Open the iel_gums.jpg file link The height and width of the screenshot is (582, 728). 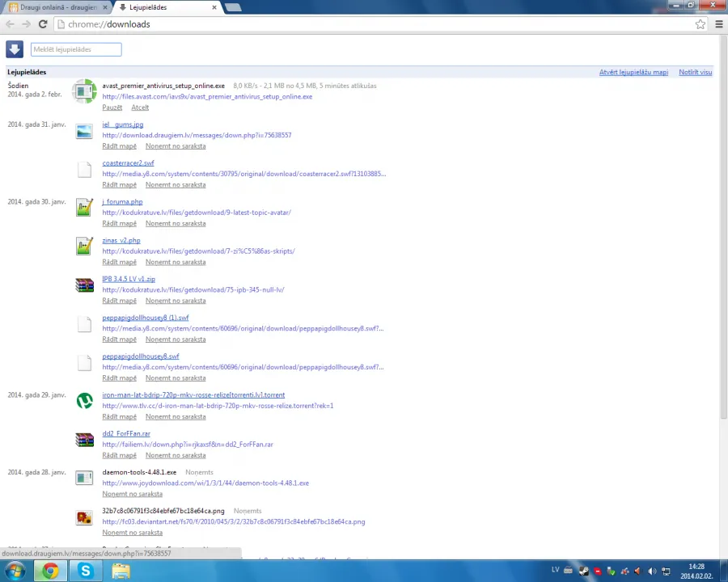[123, 124]
